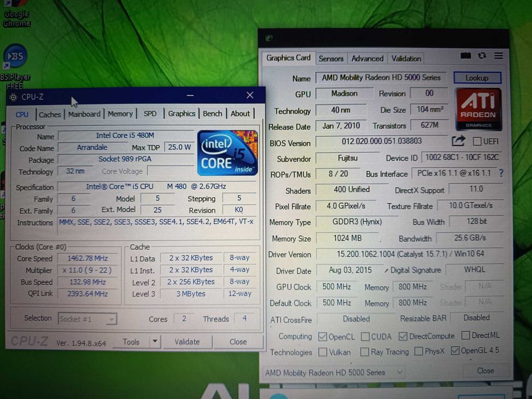Click CPU name field Intel Core i5 480M
The width and height of the screenshot is (532, 399).
(x=125, y=136)
